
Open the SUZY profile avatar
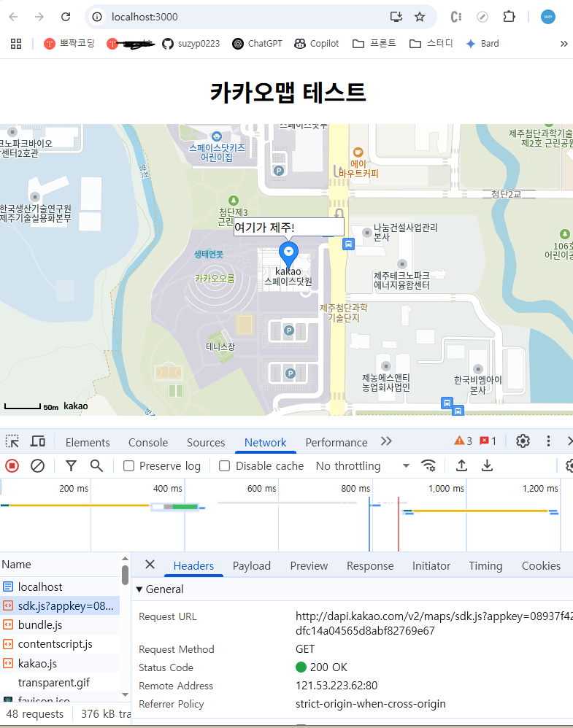[x=548, y=17]
